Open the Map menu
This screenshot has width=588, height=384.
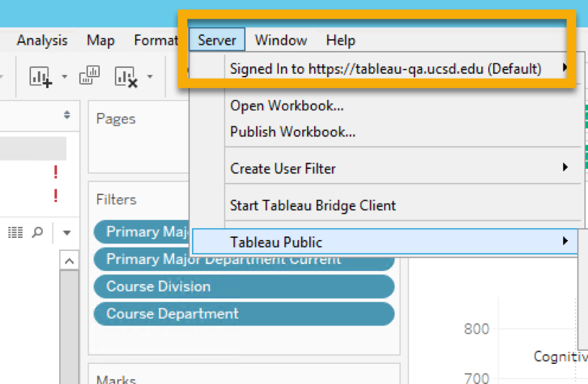pos(101,40)
